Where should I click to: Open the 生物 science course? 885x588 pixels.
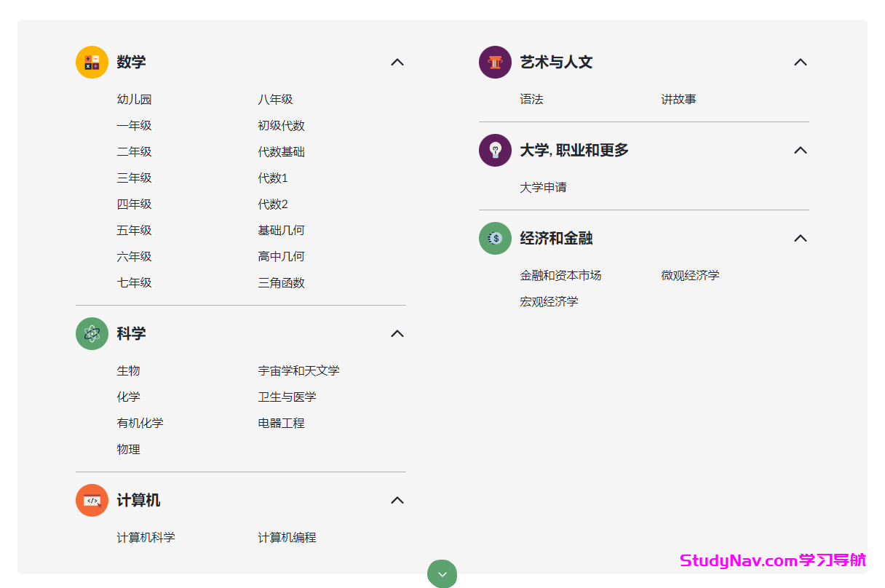(x=128, y=370)
